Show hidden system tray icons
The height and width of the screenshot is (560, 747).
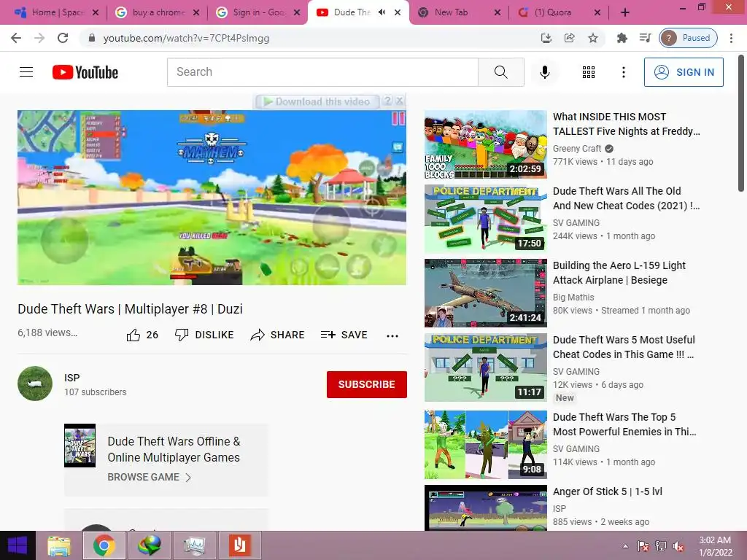[625, 546]
